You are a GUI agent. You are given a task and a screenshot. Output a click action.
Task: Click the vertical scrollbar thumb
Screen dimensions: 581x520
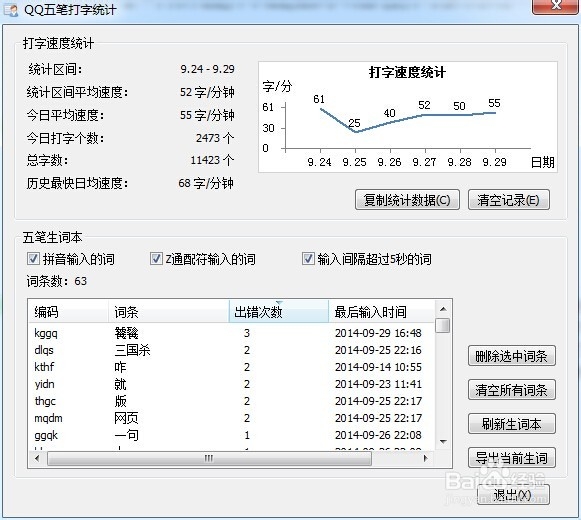click(x=443, y=325)
